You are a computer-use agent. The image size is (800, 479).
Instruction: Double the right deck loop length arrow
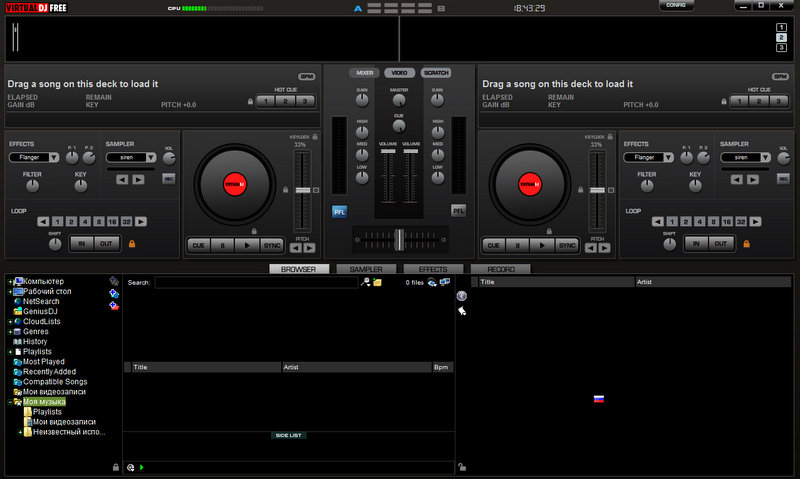pos(756,221)
